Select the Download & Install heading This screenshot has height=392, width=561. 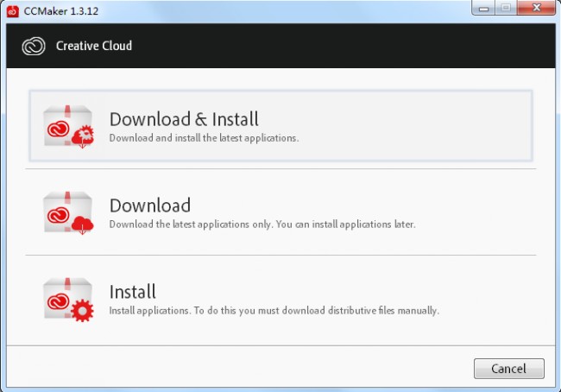[x=184, y=119]
